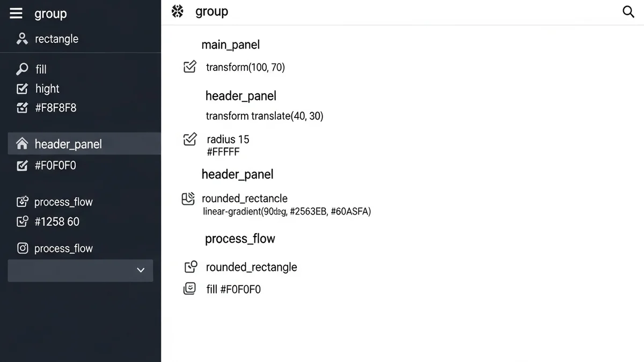644x362 pixels.
Task: Click the home icon beside header_panel
Action: click(x=22, y=144)
